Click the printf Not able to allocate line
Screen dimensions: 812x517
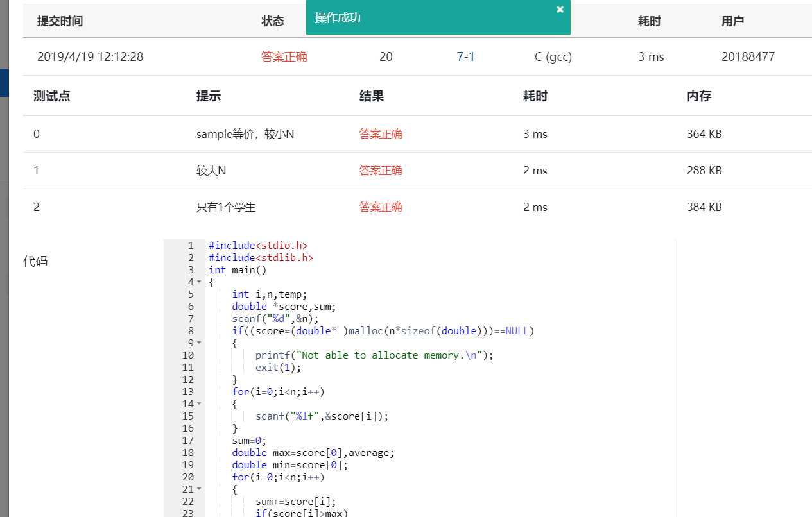[375, 355]
